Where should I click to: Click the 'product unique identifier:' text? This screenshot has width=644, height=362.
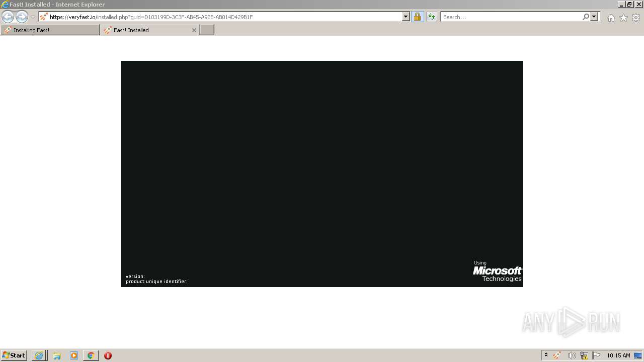point(156,282)
